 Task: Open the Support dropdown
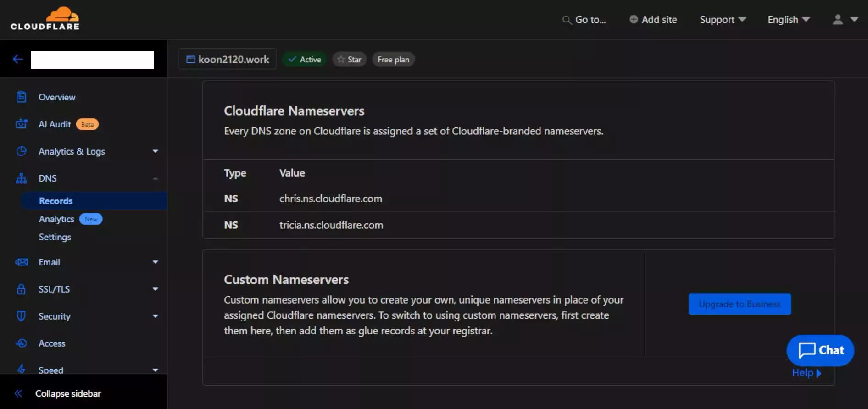coord(723,20)
